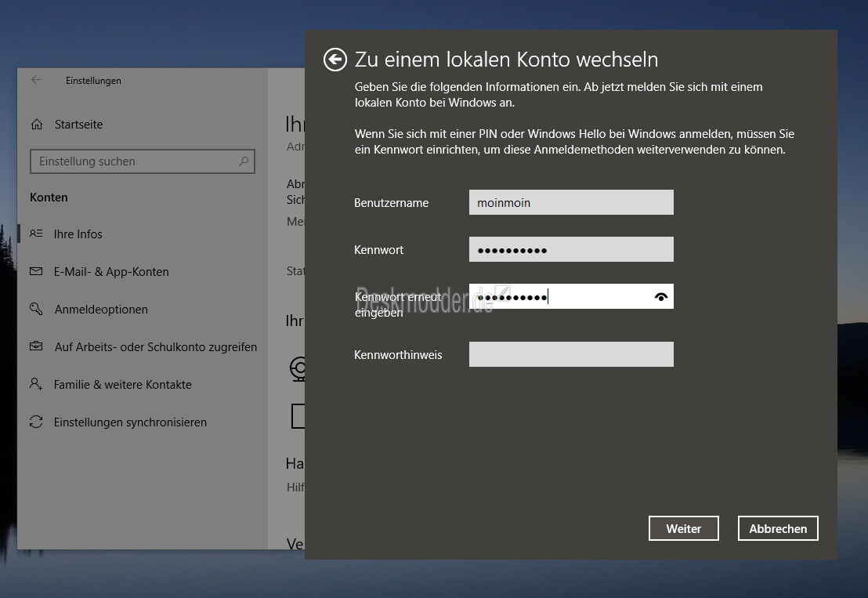Click the search magnifier icon

tap(244, 161)
